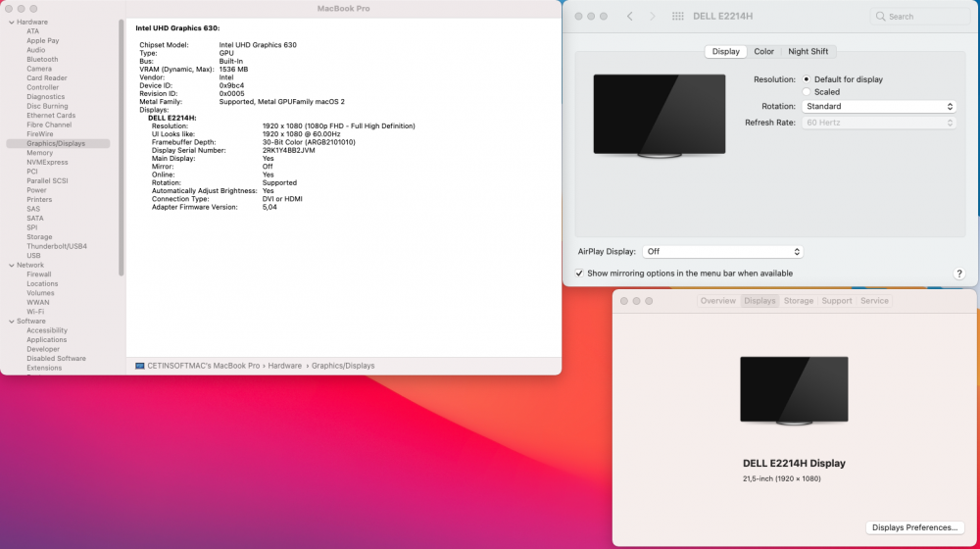Select Memory in the sidebar

39,153
